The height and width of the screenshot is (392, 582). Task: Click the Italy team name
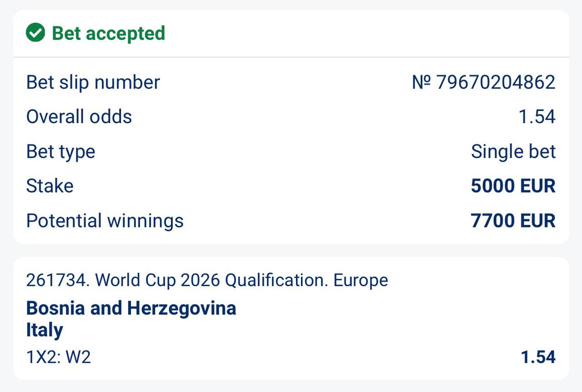[45, 330]
